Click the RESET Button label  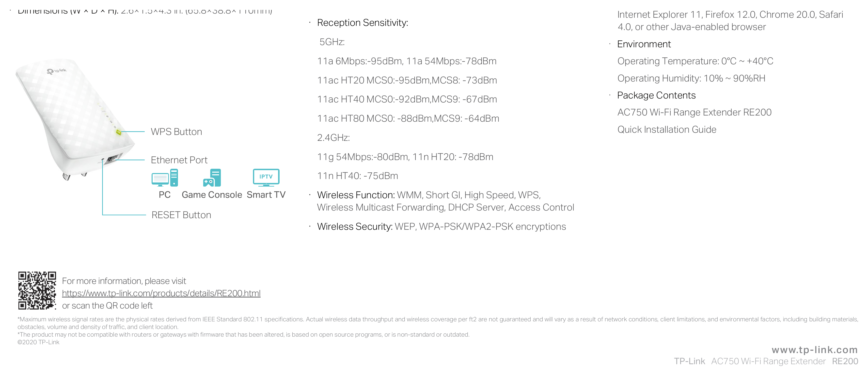click(x=181, y=215)
